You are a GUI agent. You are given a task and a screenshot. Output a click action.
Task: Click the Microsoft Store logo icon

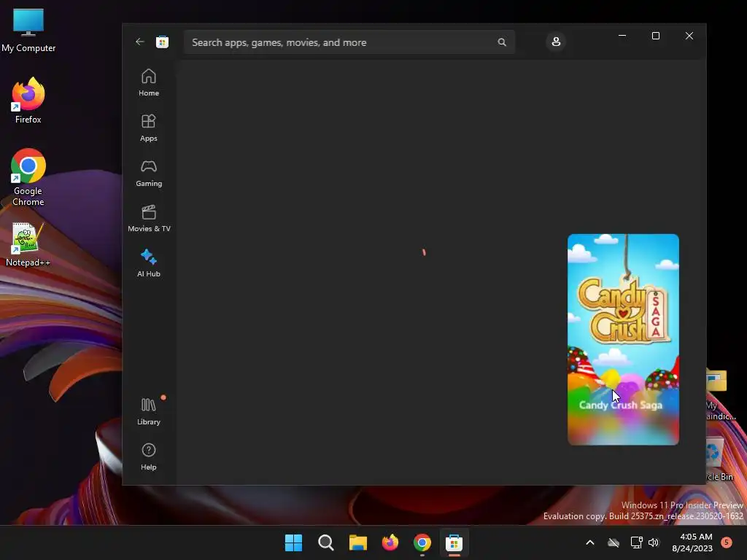coord(162,42)
